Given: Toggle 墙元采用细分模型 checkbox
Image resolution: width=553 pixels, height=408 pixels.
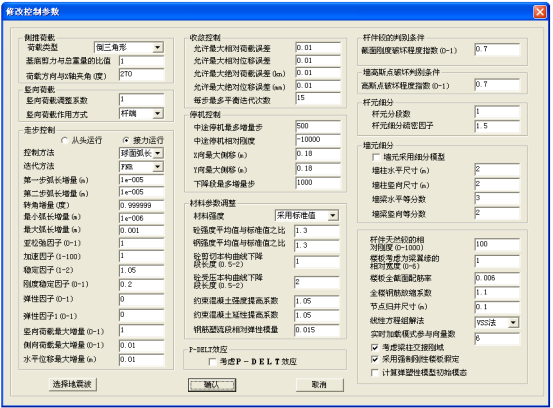Looking at the screenshot, I should (376, 157).
